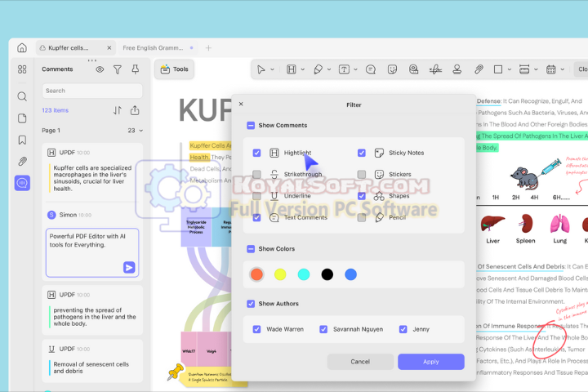Check the Strikethrough checkbox
588x392 pixels.
coord(256,174)
